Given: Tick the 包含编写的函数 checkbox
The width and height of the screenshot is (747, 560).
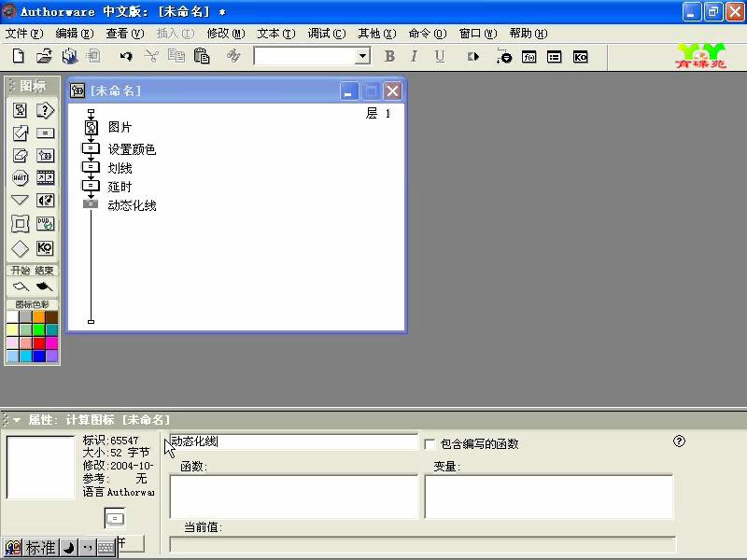Looking at the screenshot, I should [430, 444].
